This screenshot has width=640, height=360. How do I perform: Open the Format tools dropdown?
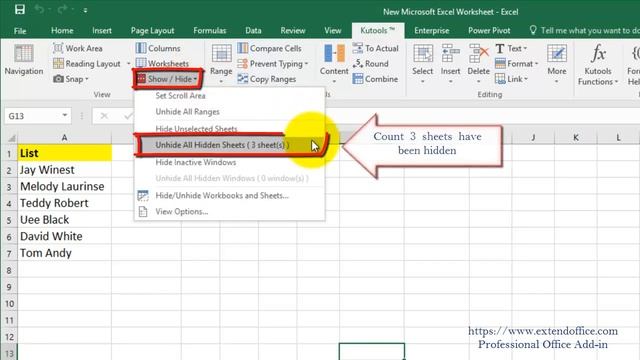point(517,64)
